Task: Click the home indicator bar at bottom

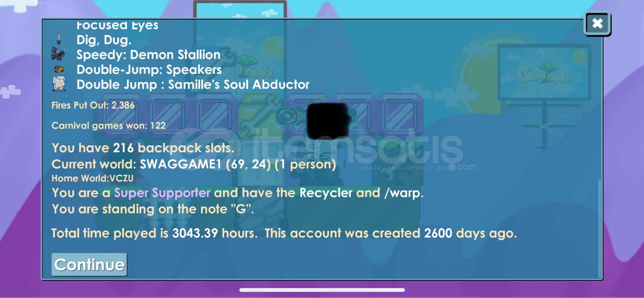Action: pos(322,290)
